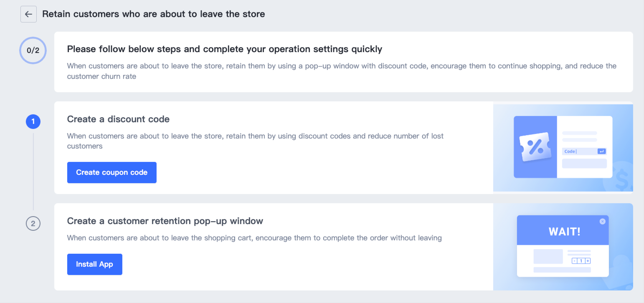644x303 pixels.
Task: Click the percent coupon ticket icon
Action: pyautogui.click(x=535, y=146)
